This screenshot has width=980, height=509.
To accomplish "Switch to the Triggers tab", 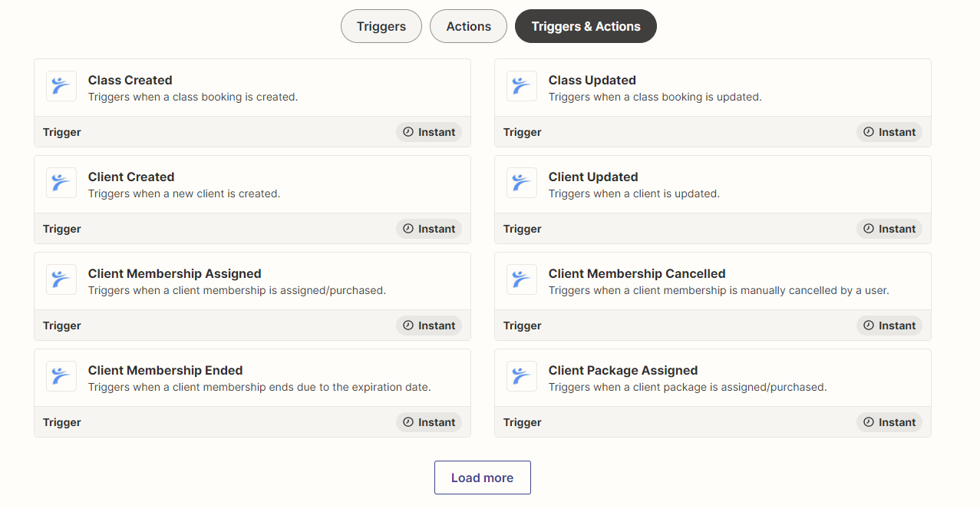I will [381, 25].
